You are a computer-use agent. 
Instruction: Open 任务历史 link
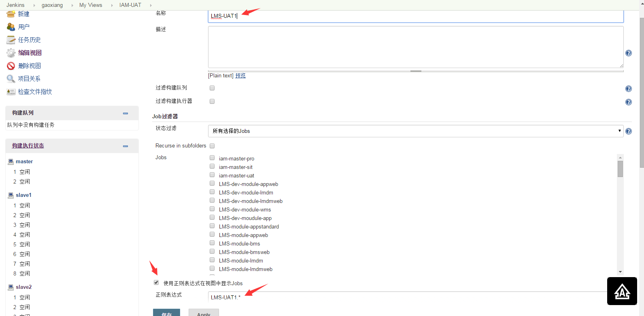click(x=29, y=40)
